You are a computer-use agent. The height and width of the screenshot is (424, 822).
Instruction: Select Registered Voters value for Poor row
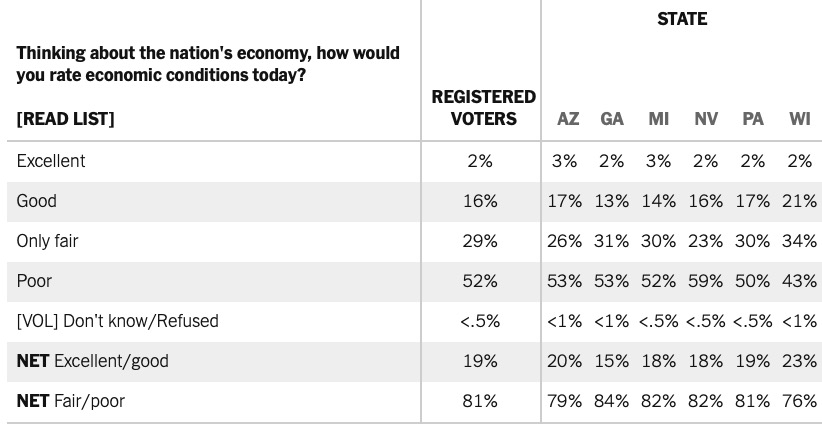click(x=481, y=281)
